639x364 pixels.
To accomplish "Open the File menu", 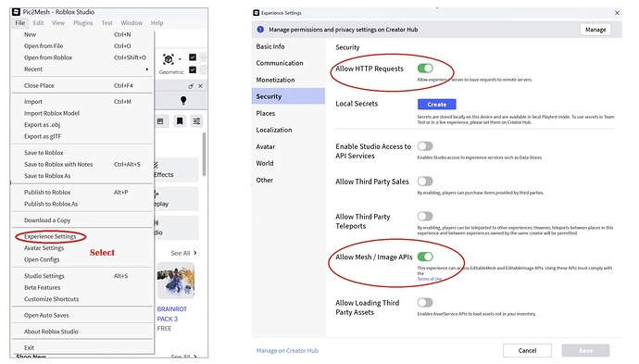I will pos(20,23).
